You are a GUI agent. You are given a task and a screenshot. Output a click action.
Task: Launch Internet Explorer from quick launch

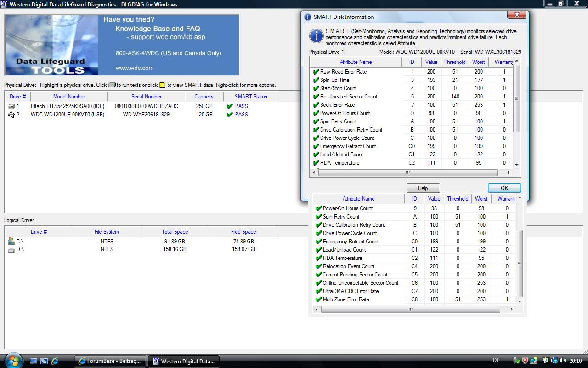click(55, 362)
